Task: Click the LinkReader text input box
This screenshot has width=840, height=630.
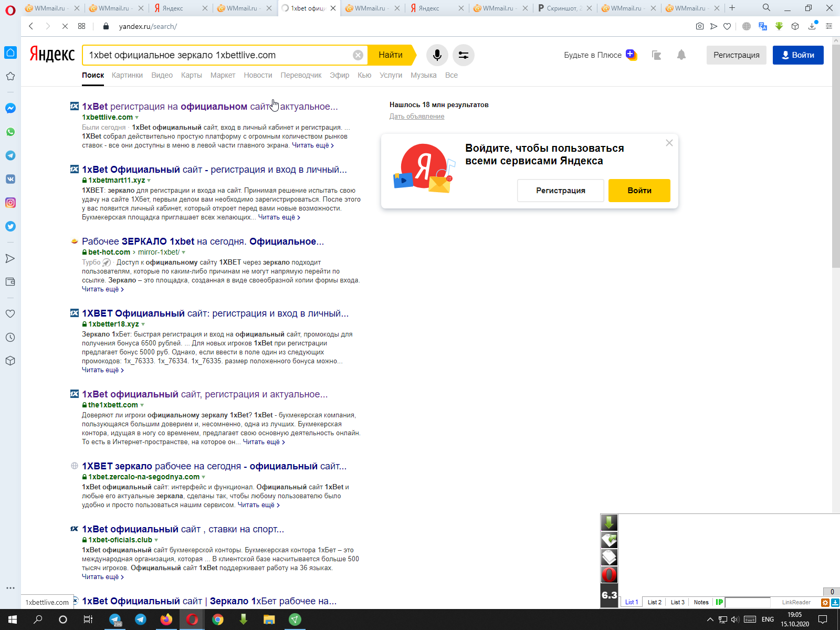Action: (x=747, y=602)
